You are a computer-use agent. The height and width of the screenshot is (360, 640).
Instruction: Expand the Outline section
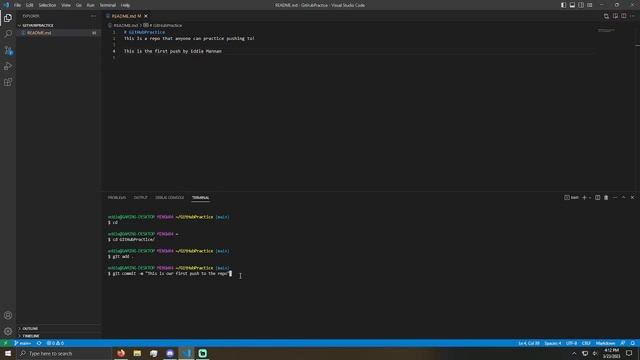[58, 328]
